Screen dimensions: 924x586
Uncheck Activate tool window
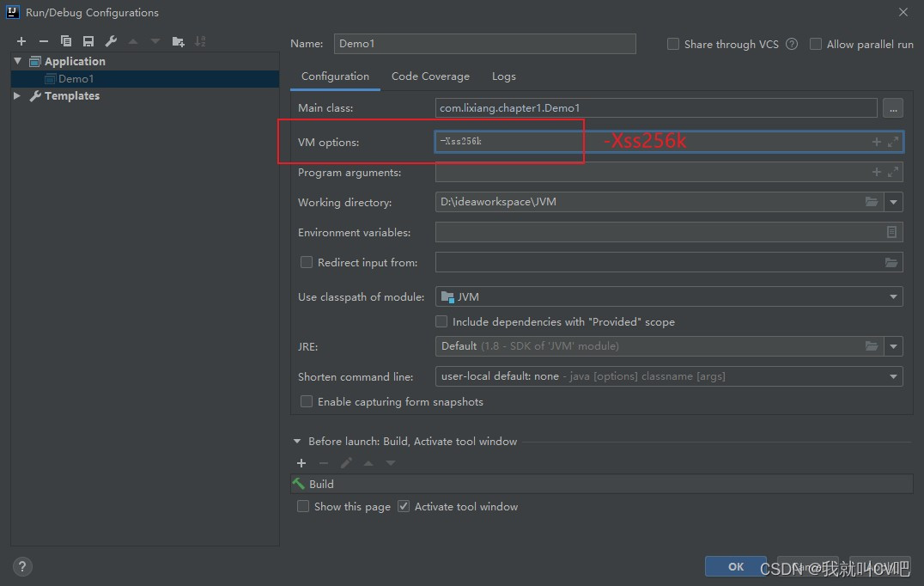404,506
